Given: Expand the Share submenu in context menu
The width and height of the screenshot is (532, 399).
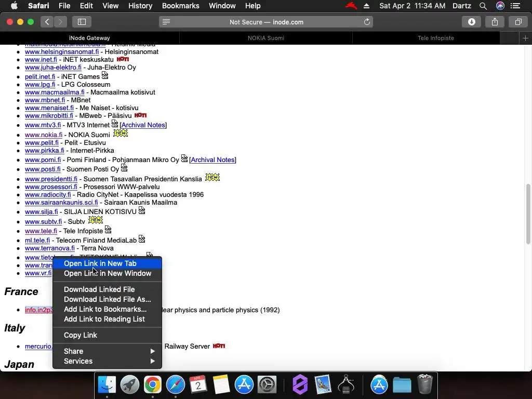Looking at the screenshot, I should [x=107, y=351].
